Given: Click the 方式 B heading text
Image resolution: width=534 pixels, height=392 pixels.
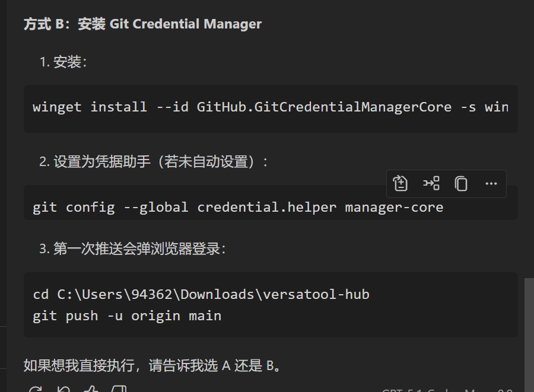Looking at the screenshot, I should [x=141, y=24].
